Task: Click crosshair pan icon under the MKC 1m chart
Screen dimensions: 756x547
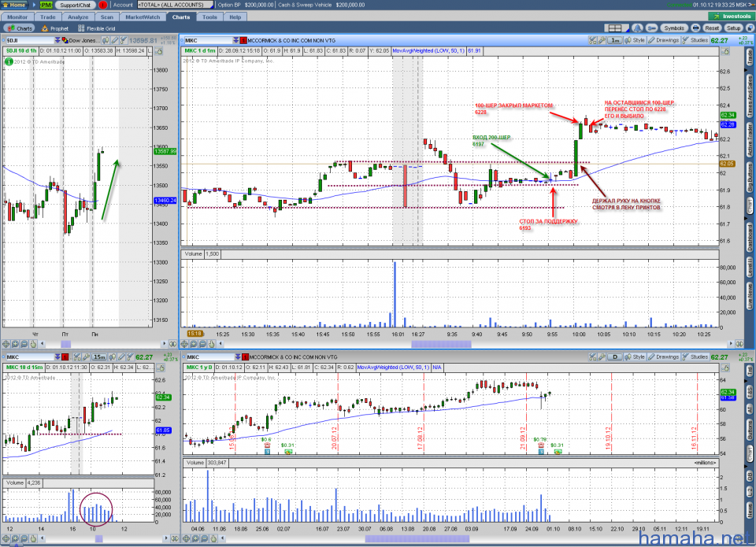Action: pos(184,344)
